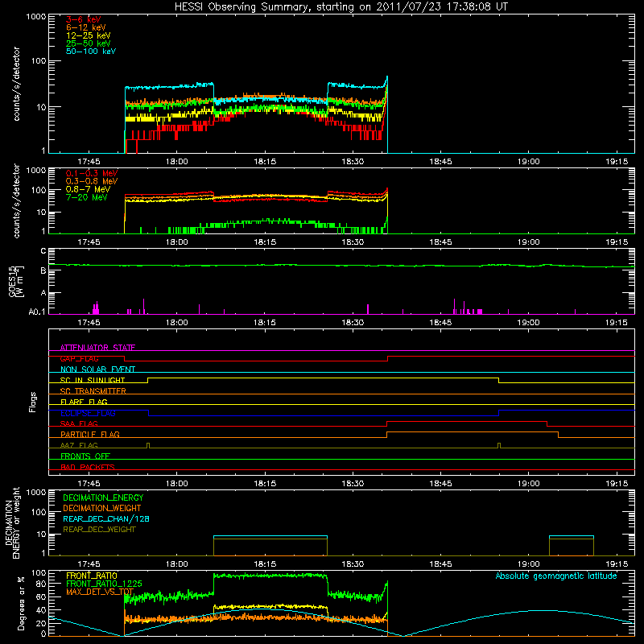This screenshot has height=644, width=644.
Task: Select the 25-50 keV legend label
Action: (x=88, y=43)
